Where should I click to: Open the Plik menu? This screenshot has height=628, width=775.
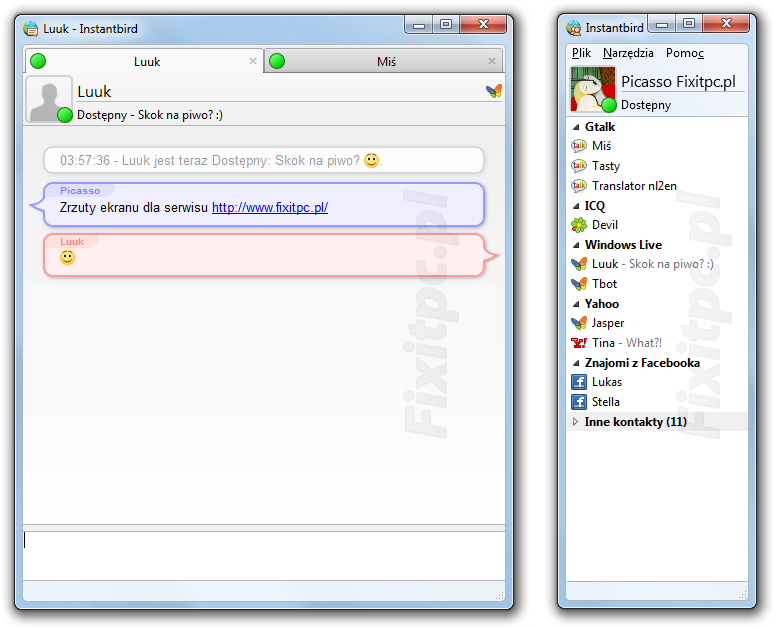tap(581, 53)
